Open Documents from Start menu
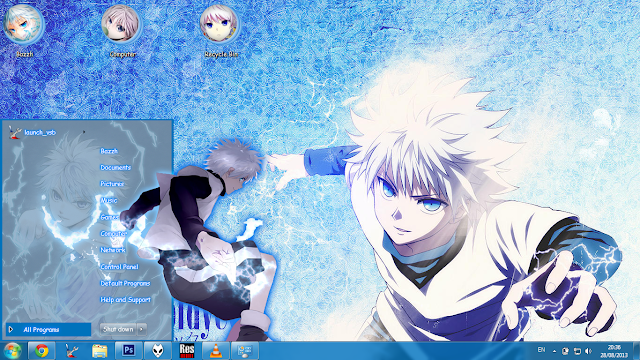This screenshot has width=640, height=360. [116, 167]
